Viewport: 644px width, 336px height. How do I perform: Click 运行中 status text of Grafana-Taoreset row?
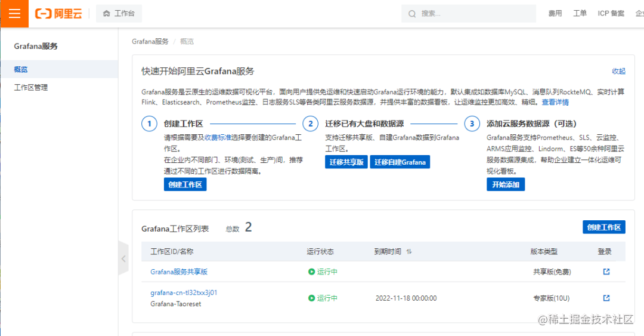327,298
